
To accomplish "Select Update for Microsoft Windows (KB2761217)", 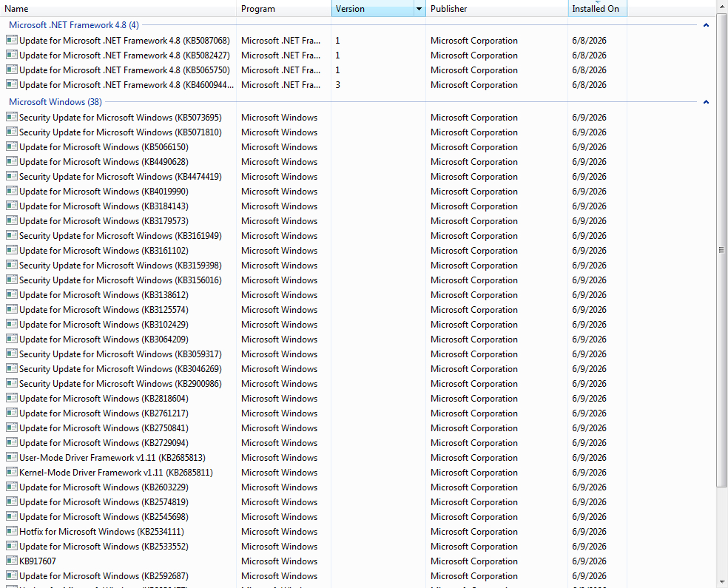I will [x=104, y=413].
